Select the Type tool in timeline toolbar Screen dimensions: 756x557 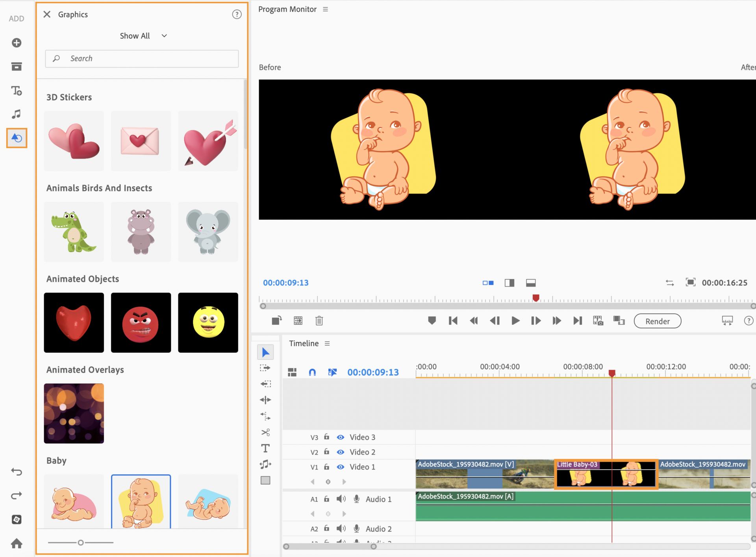tap(265, 448)
